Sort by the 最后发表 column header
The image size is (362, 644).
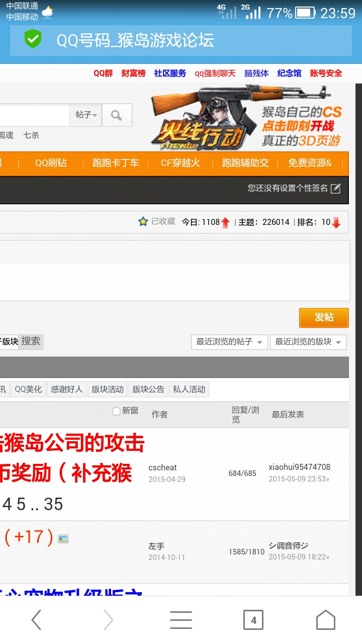pyautogui.click(x=288, y=415)
